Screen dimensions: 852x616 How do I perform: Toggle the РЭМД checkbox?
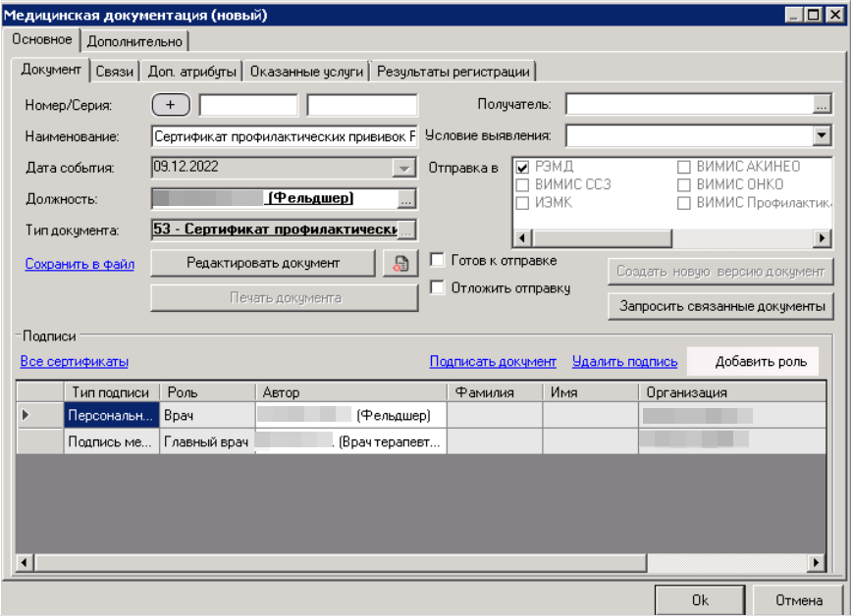click(522, 168)
